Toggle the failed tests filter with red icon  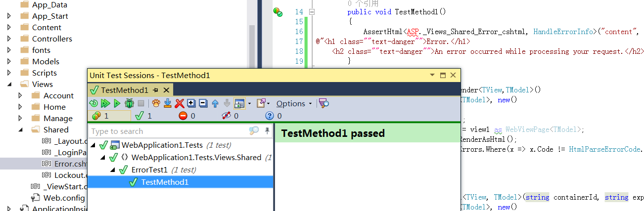[186, 116]
